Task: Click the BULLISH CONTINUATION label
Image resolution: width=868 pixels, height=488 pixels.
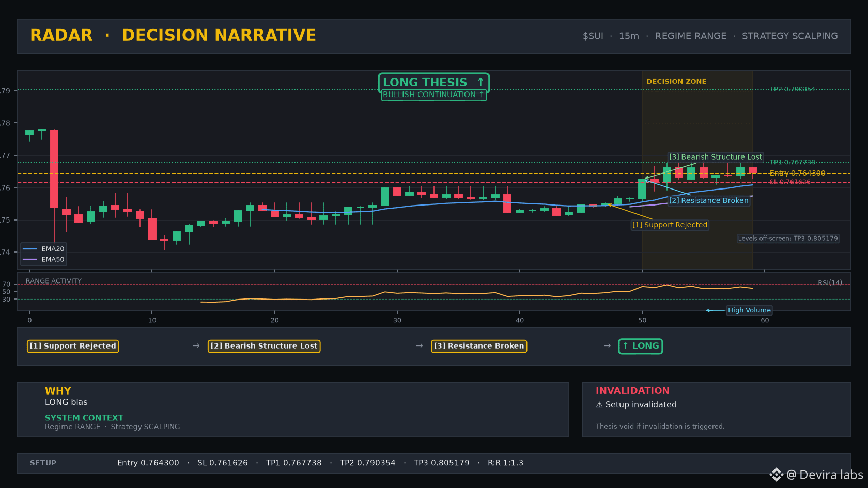Action: click(x=434, y=95)
